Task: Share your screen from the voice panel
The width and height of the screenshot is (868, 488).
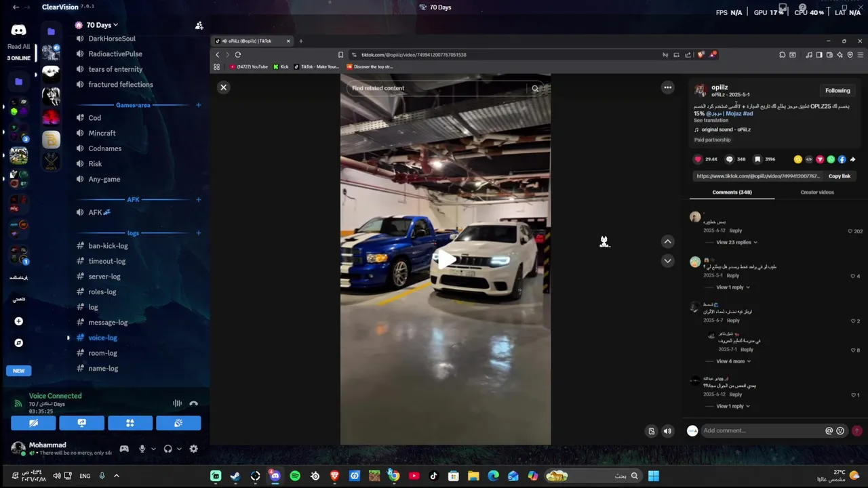Action: tap(81, 423)
